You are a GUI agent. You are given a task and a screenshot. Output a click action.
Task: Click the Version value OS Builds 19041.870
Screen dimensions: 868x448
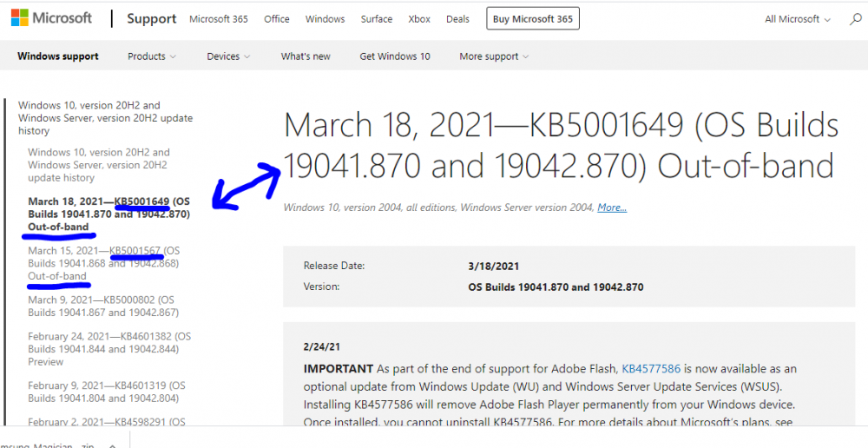tap(556, 287)
